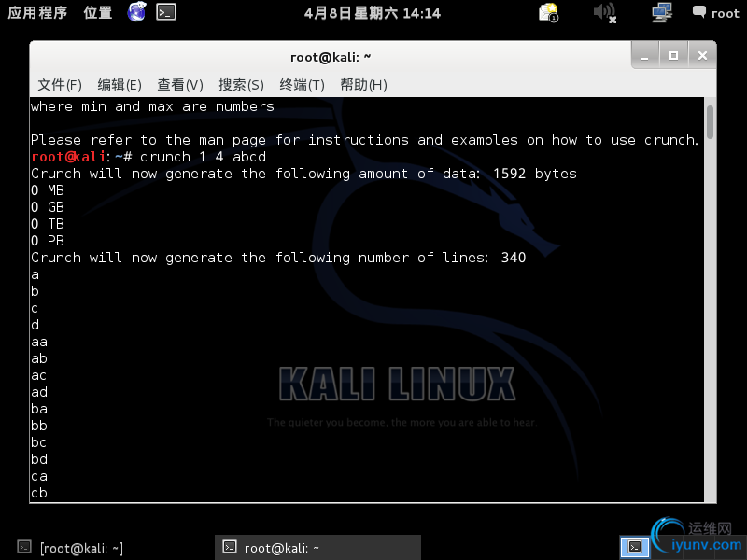Open the 位置 places menu
This screenshot has width=747, height=560.
pyautogui.click(x=98, y=12)
